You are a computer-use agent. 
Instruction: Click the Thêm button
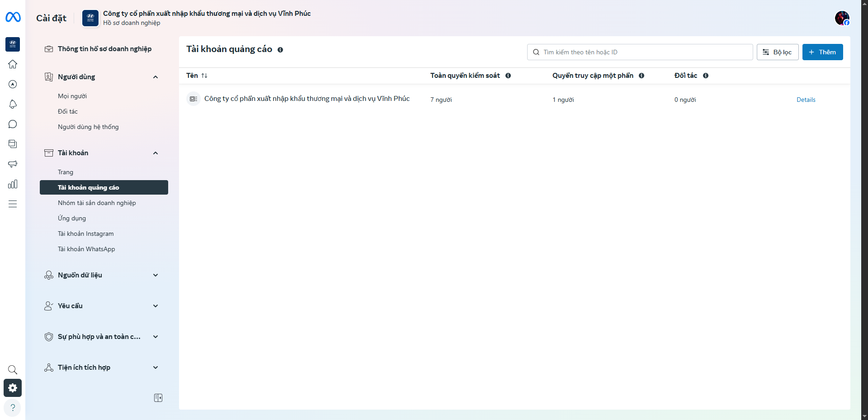point(822,52)
